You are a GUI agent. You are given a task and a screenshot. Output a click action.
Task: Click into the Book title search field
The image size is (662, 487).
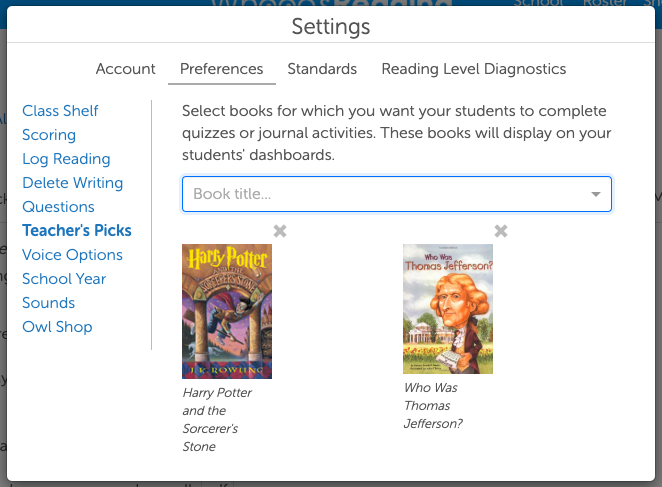coord(380,194)
